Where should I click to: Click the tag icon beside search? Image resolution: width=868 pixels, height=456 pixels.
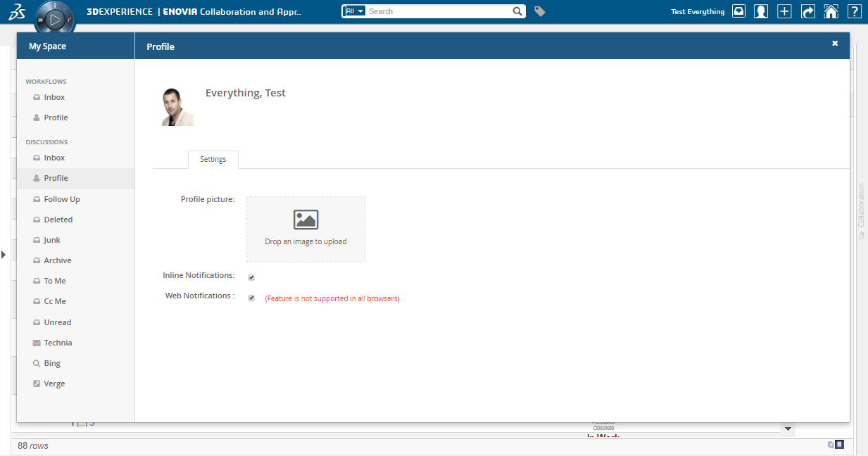pyautogui.click(x=540, y=11)
